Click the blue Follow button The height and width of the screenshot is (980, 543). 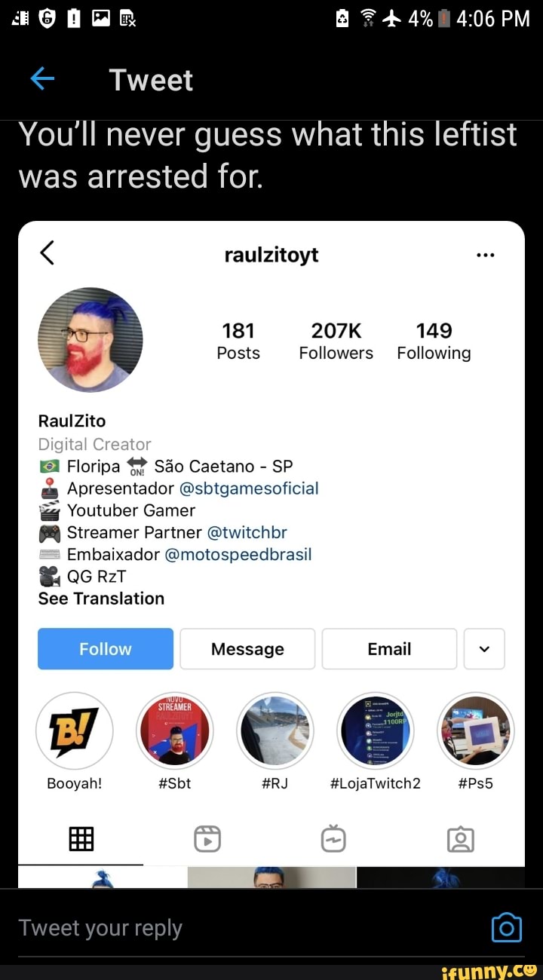pos(106,649)
